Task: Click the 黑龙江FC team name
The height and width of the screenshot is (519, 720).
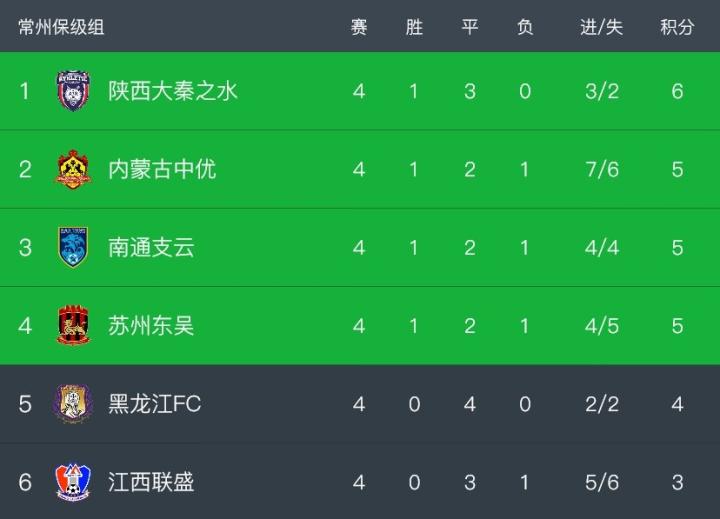Action: (155, 404)
